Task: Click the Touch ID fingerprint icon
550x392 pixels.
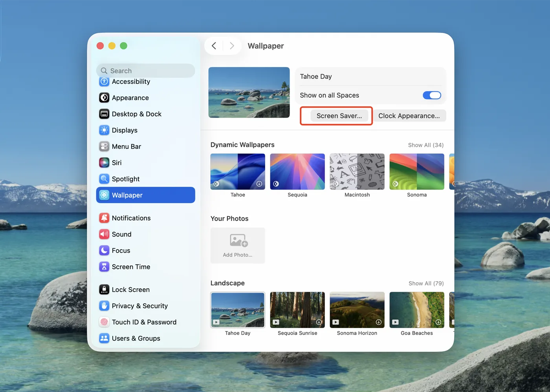Action: point(104,322)
